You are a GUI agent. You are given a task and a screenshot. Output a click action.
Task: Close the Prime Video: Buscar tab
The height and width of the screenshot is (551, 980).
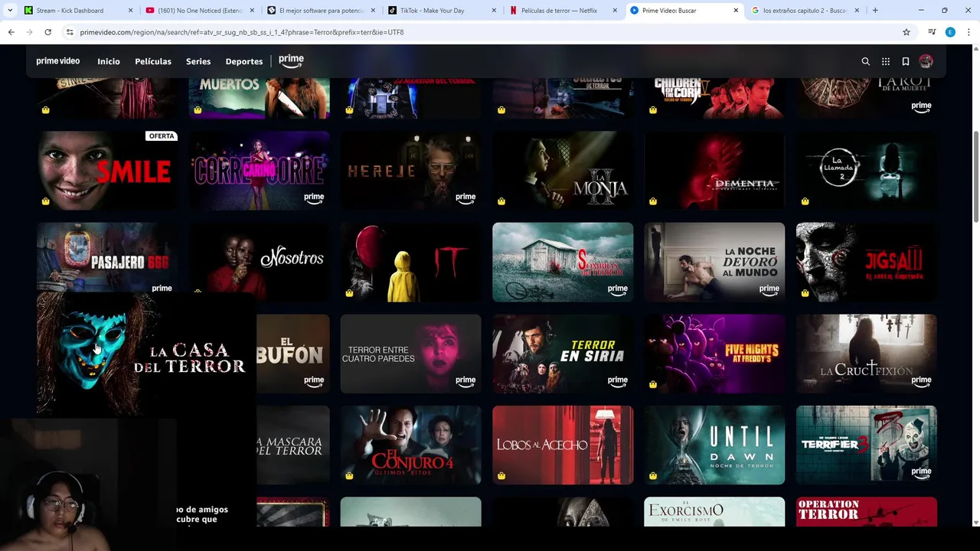736,11
